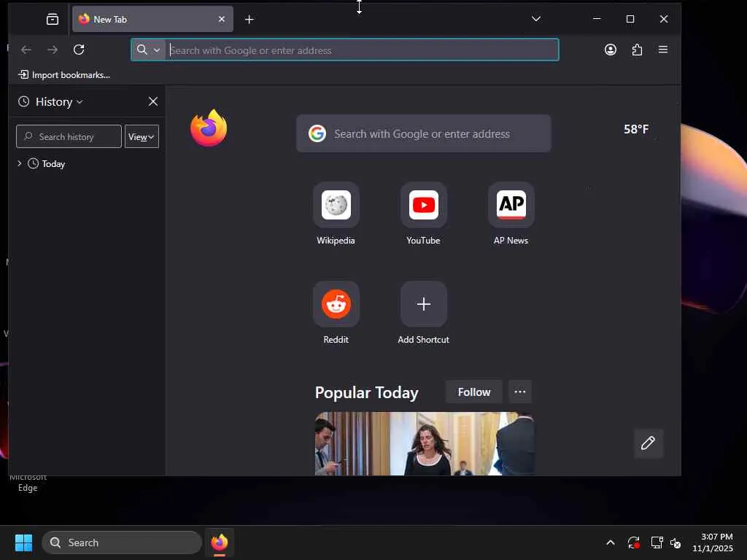This screenshot has width=747, height=560.
Task: Open the View sort dropdown
Action: tap(142, 136)
